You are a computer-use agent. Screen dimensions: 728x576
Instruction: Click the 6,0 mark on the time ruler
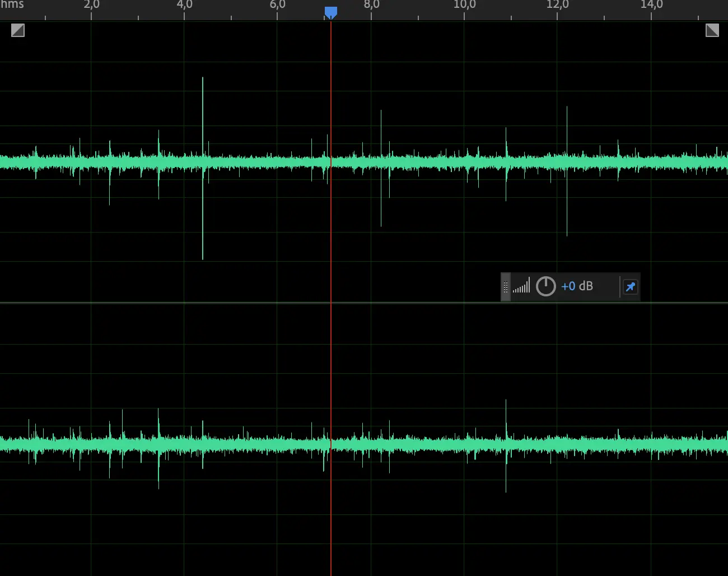[277, 5]
